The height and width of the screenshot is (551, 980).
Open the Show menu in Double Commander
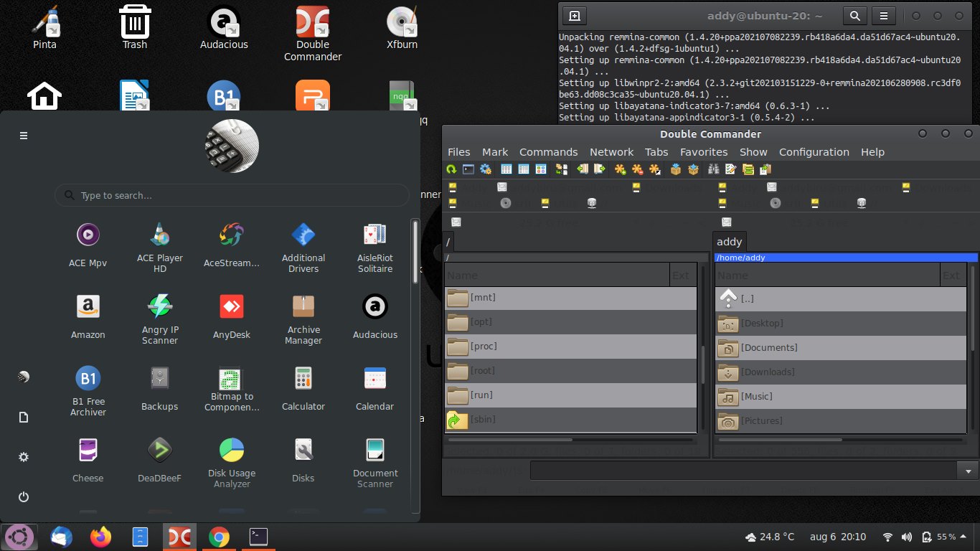(753, 152)
